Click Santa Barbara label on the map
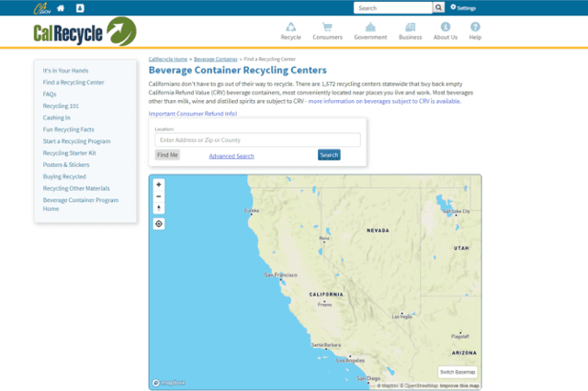Viewport: 588px width, 391px height. pos(326,345)
